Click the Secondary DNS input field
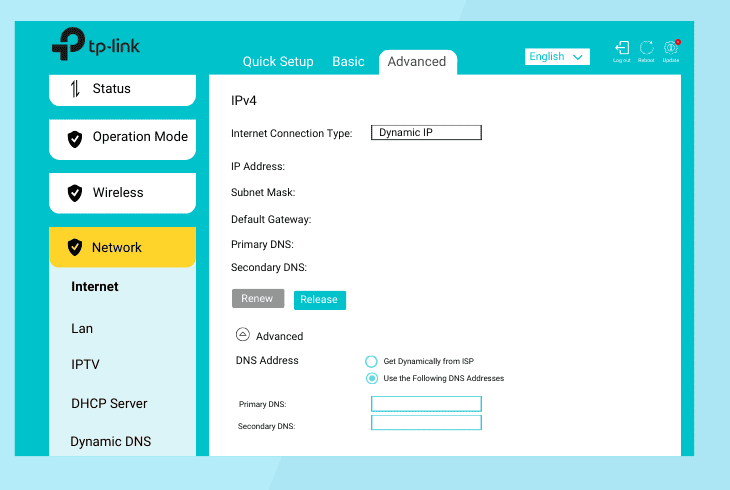Viewport: 730px width, 490px height. tap(426, 423)
